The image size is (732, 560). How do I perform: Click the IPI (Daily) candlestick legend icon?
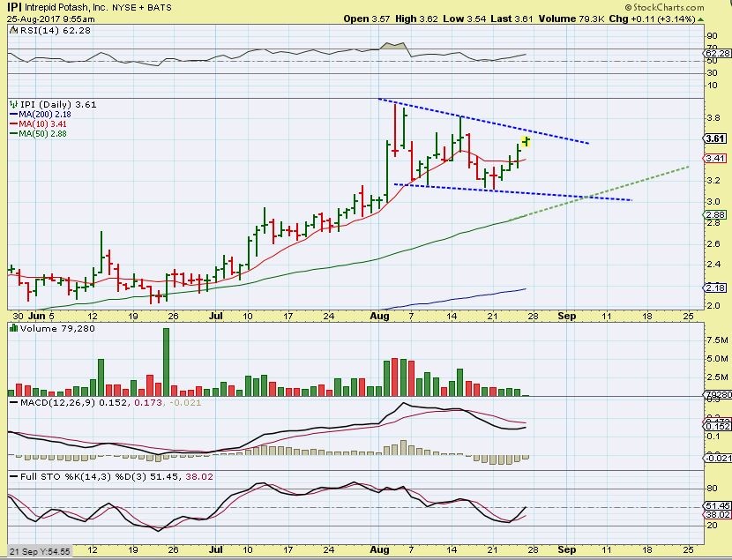click(12, 104)
